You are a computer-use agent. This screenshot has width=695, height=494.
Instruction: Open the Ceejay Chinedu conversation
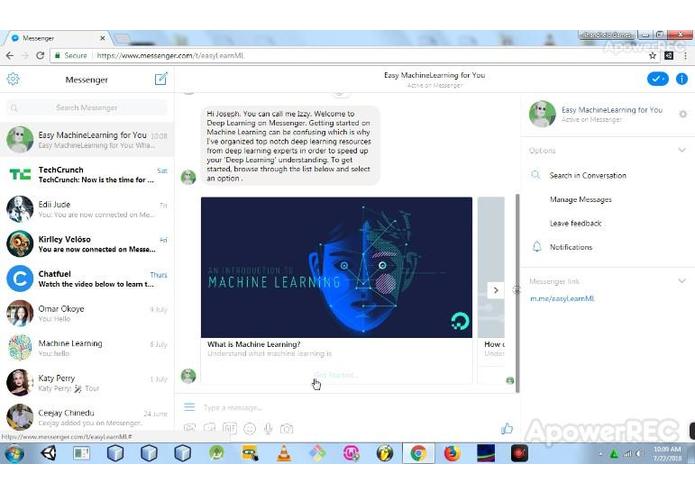point(87,416)
